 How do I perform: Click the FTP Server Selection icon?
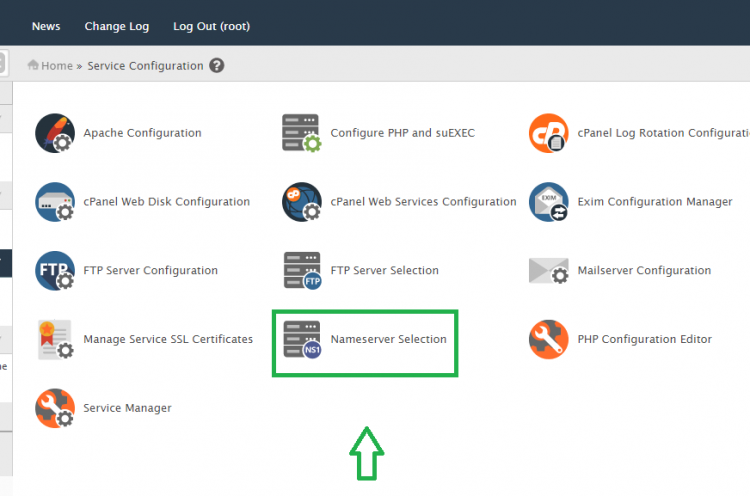301,271
